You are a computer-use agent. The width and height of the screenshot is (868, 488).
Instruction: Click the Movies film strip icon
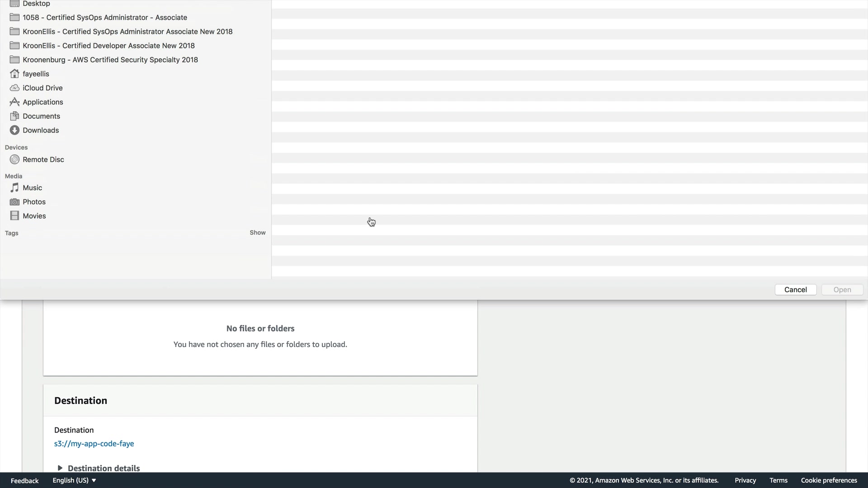coord(14,216)
